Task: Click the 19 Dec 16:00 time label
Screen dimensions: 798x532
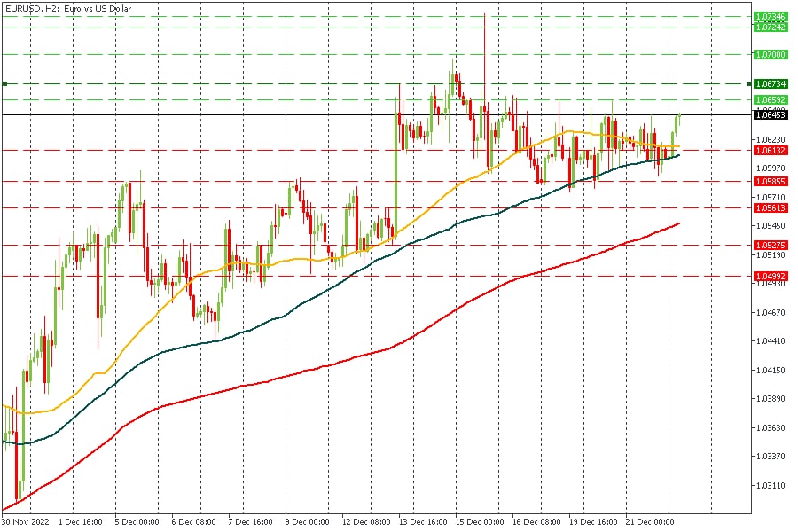Action: click(593, 522)
